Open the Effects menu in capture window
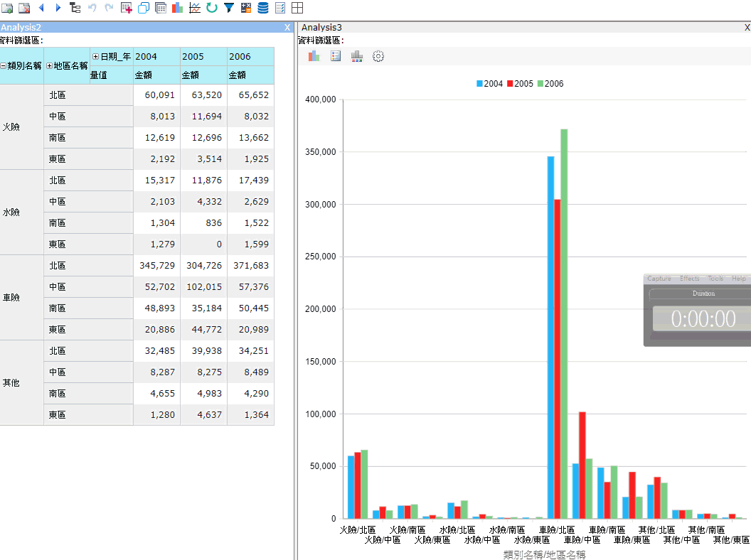Viewport: 751px width, 560px height. [689, 279]
